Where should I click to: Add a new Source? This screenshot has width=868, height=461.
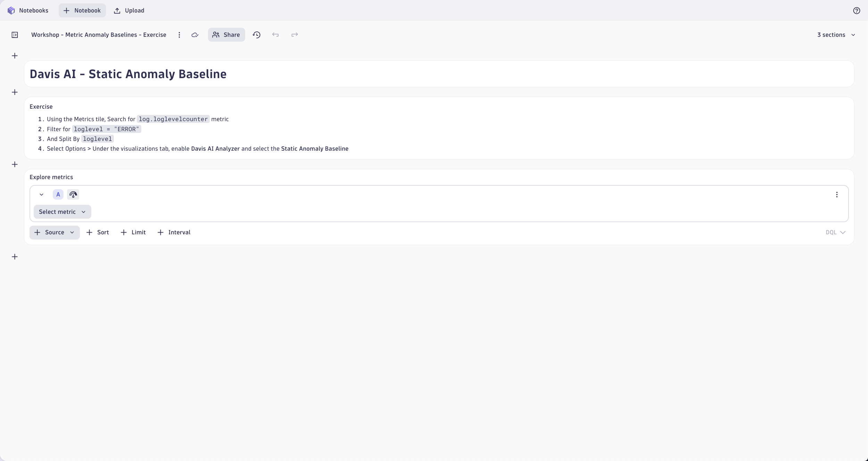point(55,232)
